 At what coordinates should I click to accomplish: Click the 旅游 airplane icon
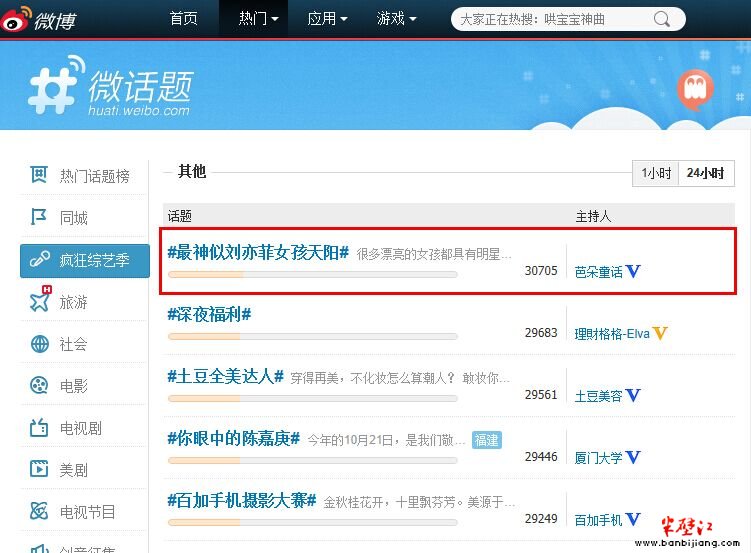pyautogui.click(x=40, y=301)
